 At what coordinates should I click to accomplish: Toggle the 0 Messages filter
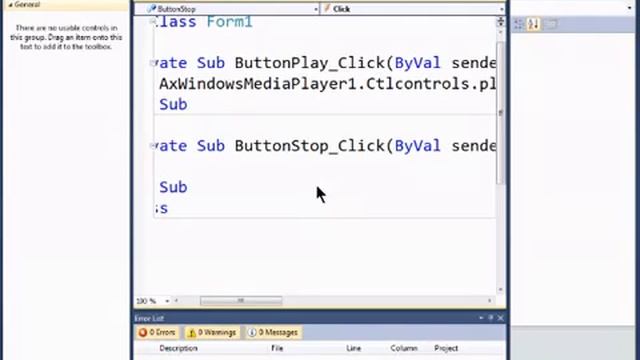point(273,332)
